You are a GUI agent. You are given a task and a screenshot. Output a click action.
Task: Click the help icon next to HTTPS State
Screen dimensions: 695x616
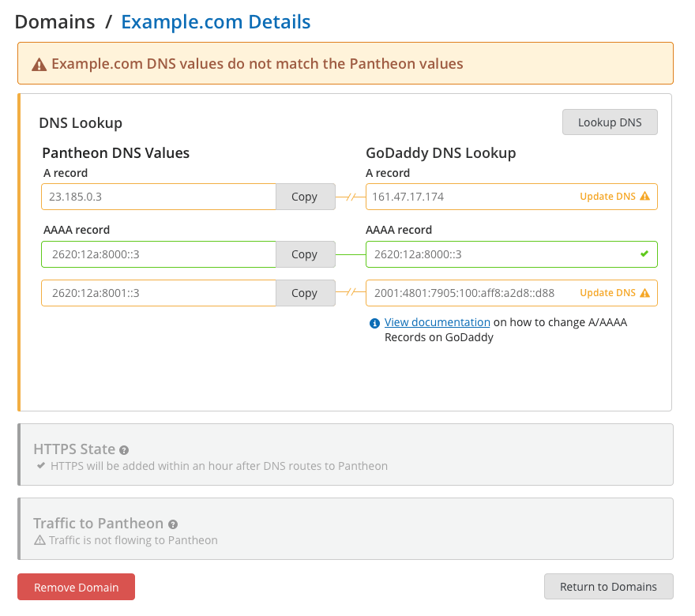pyautogui.click(x=124, y=450)
